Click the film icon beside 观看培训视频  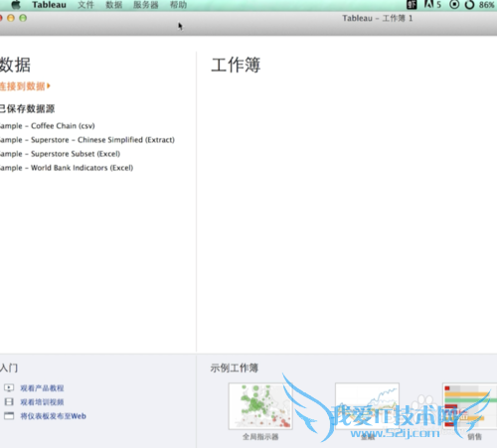(x=9, y=401)
